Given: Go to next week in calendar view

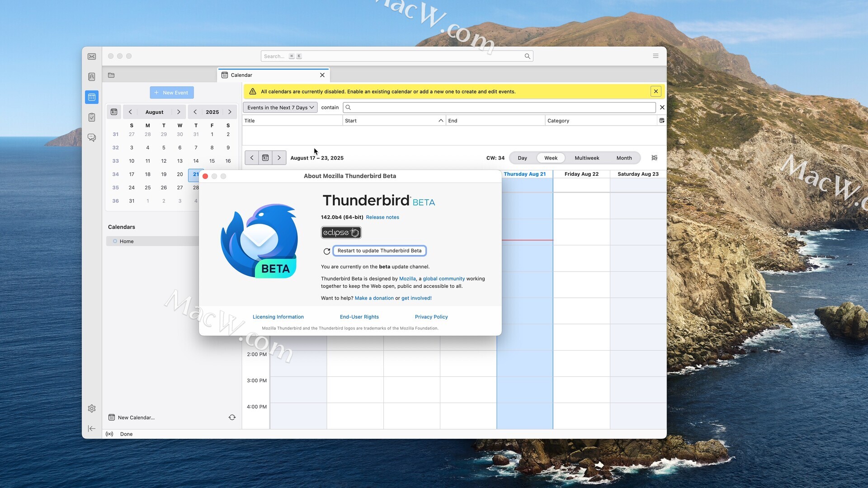Looking at the screenshot, I should click(x=279, y=158).
